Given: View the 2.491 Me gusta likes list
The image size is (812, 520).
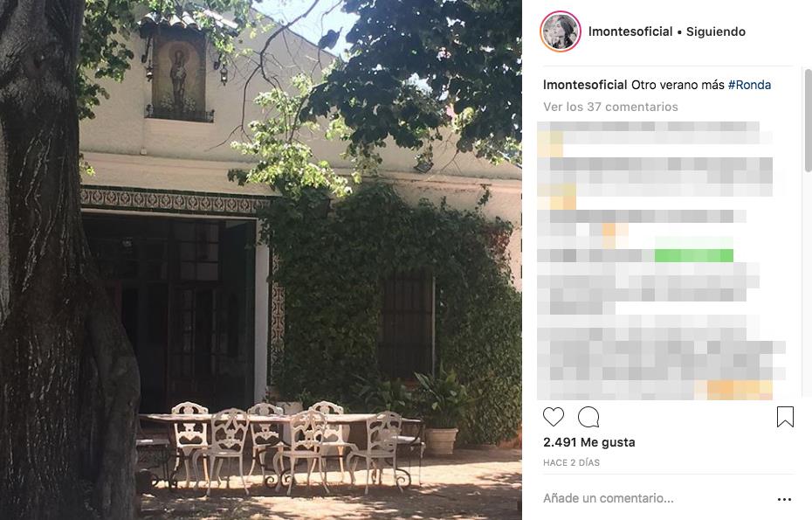Looking at the screenshot, I should [x=589, y=442].
